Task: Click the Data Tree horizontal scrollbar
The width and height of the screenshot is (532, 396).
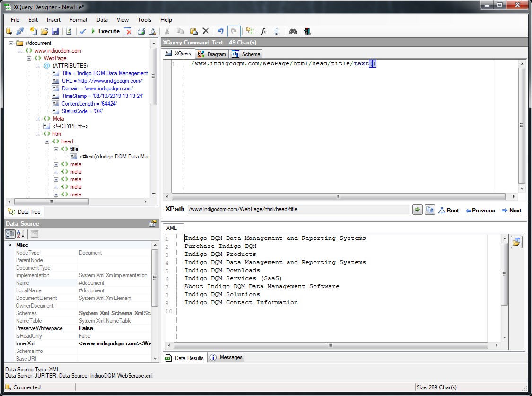Action: (x=52, y=202)
